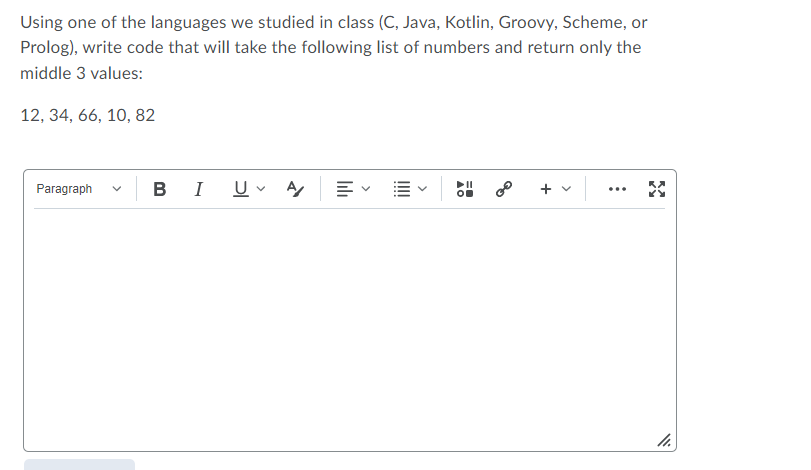Show more toolbar actions via the ellipsis

click(617, 189)
